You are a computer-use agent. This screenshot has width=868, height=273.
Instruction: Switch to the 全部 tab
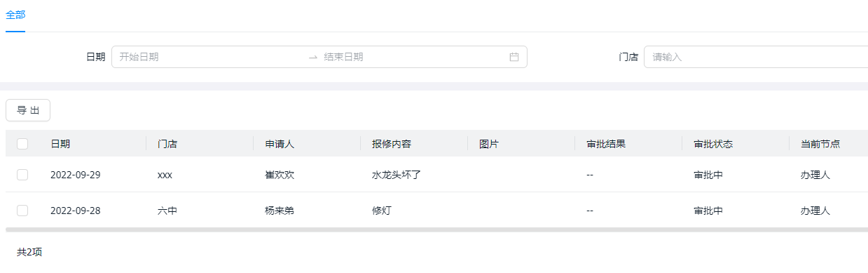click(15, 15)
